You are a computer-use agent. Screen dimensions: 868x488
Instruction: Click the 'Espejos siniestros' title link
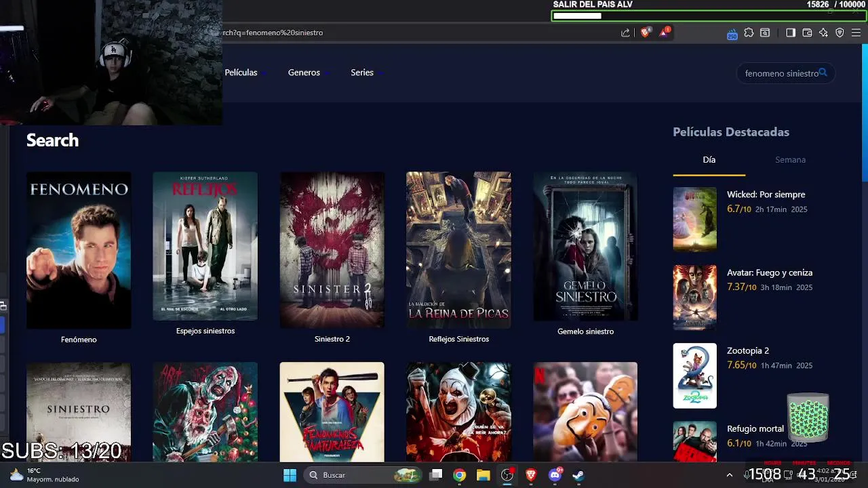[x=205, y=331]
